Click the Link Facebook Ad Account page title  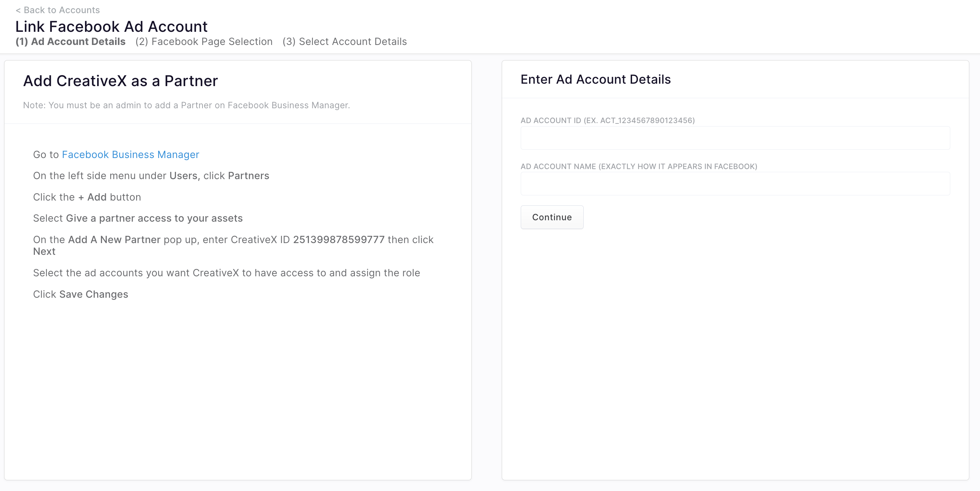point(112,27)
